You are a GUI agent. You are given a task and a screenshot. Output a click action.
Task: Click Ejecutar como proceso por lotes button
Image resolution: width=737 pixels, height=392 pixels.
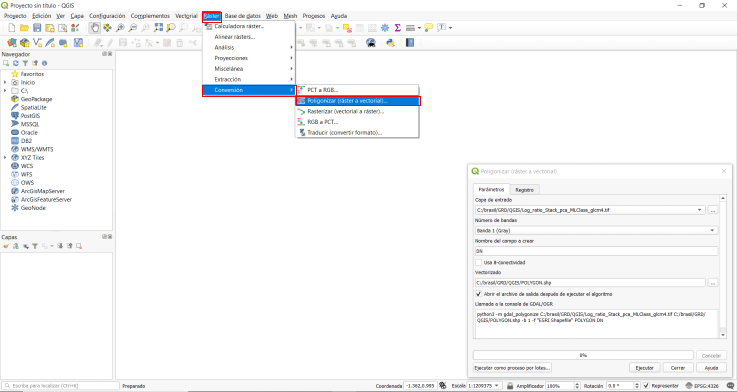pos(512,368)
